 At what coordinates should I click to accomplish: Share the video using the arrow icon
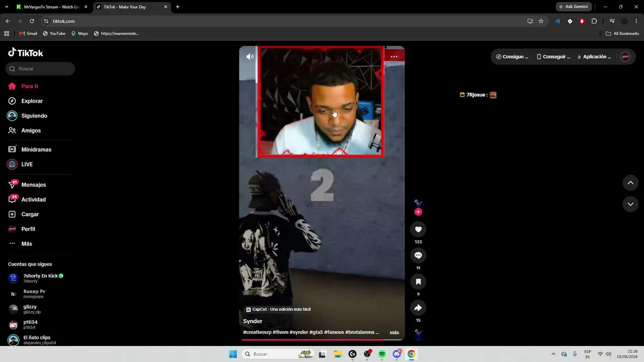(418, 308)
